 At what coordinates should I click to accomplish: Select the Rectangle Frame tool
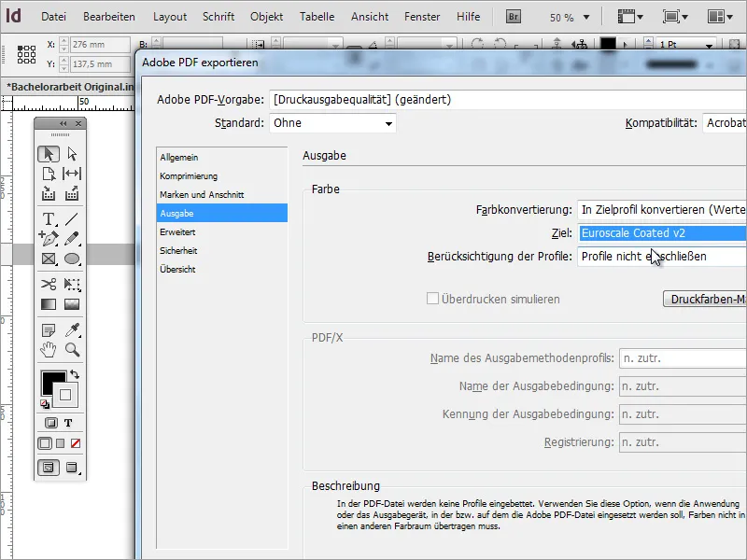click(x=49, y=259)
